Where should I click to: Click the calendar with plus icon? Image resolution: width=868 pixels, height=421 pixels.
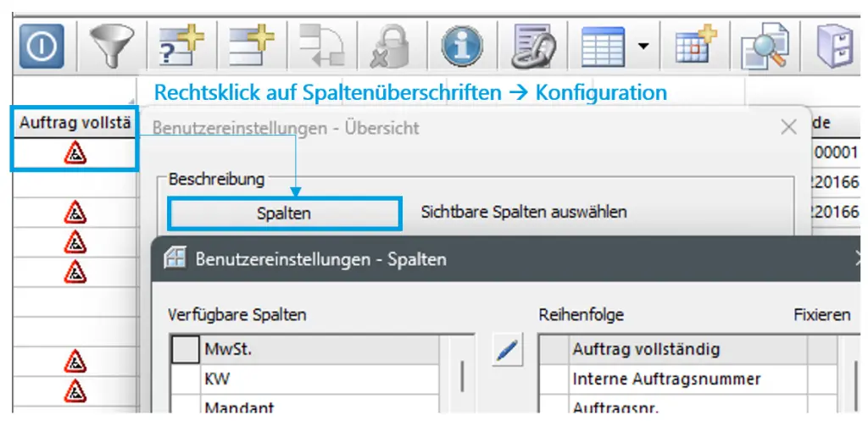pyautogui.click(x=697, y=45)
